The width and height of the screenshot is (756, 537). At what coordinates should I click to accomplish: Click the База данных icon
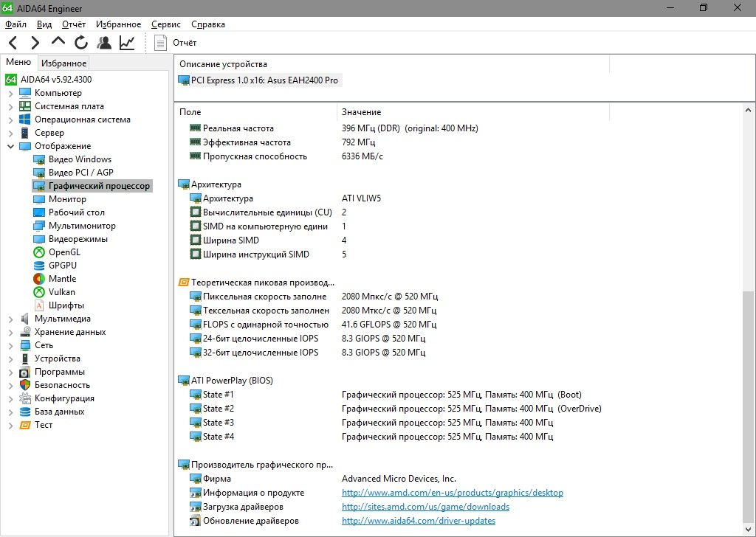[x=25, y=412]
